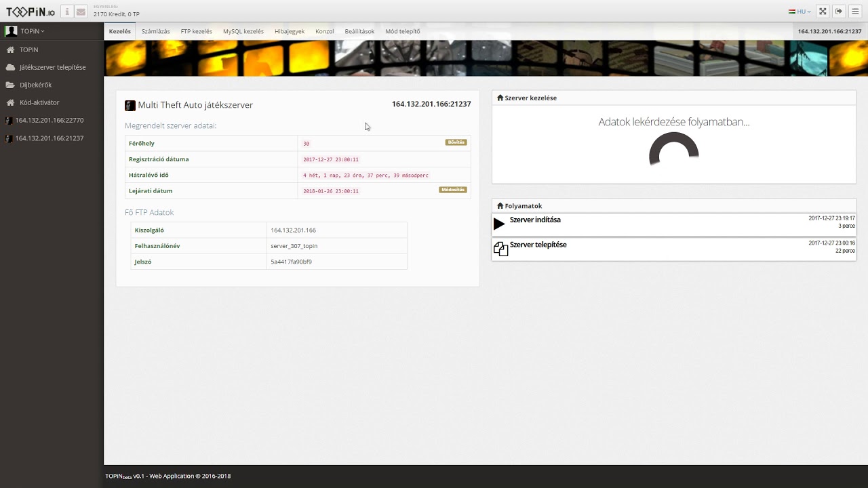Screen dimensions: 868x488
Task: Open the Mód telepítő tab
Action: point(403,31)
